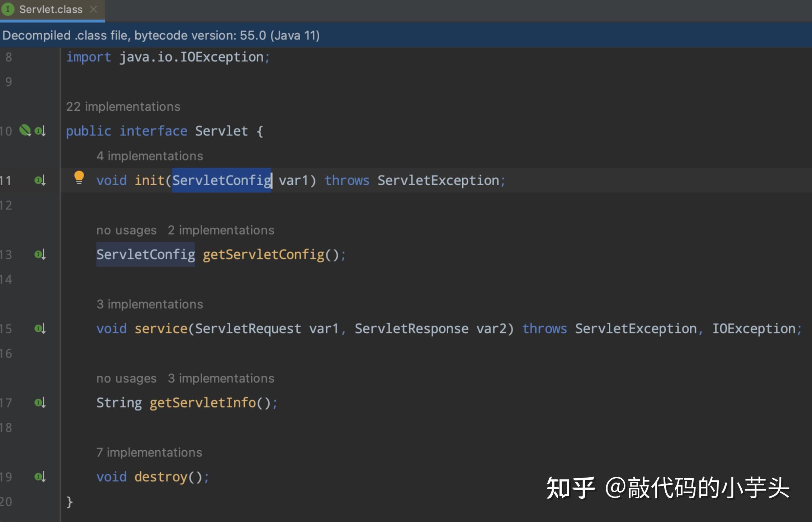
Task: Click the java.io.IOException import
Action: [192, 57]
